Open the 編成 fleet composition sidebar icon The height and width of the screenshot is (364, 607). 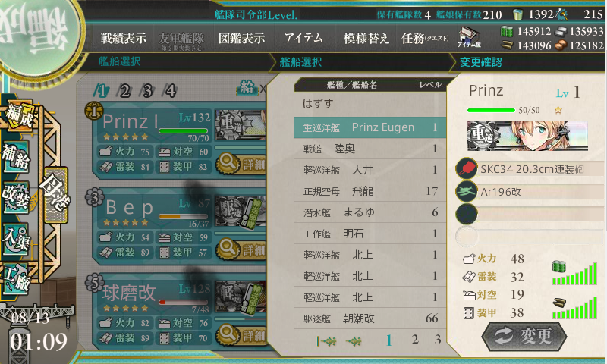(18, 117)
